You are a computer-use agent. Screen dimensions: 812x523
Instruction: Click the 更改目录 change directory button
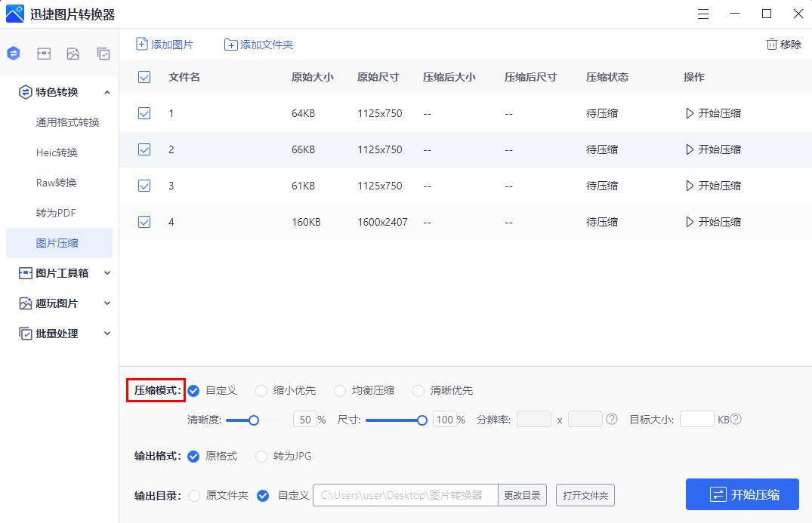521,495
